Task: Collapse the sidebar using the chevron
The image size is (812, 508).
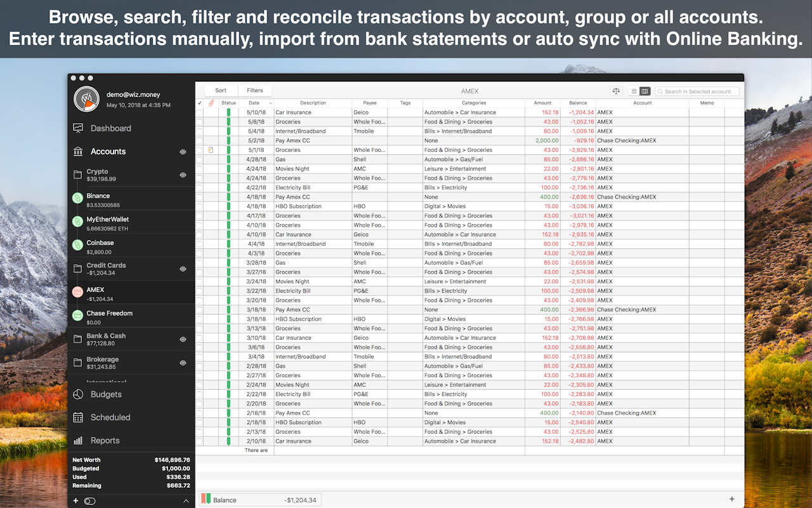Action: (186, 501)
